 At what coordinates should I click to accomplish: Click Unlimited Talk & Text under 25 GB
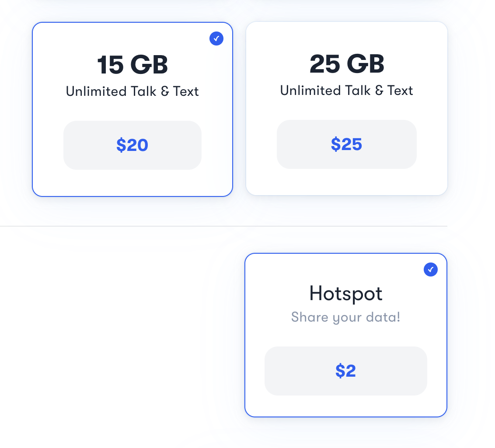pyautogui.click(x=346, y=91)
